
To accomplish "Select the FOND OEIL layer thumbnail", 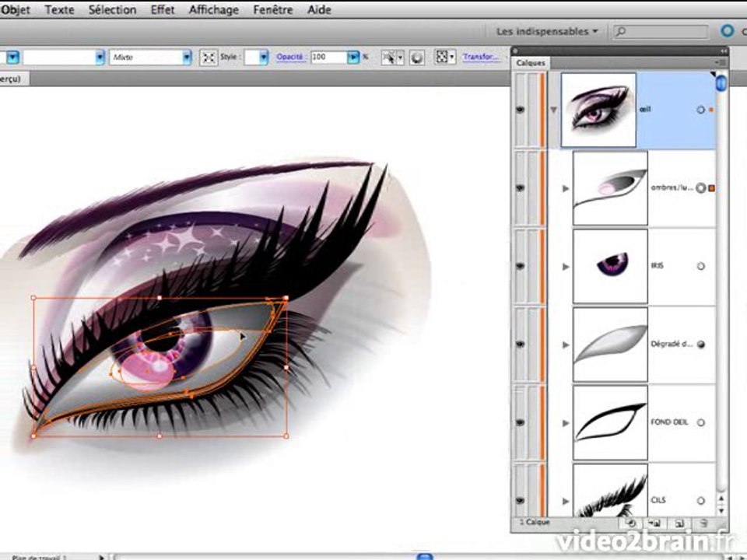I will (x=610, y=422).
